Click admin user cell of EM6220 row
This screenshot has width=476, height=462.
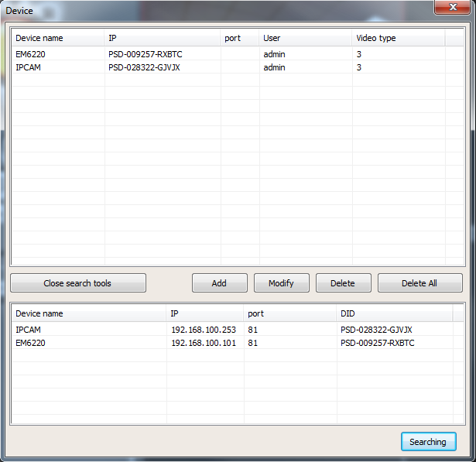point(274,54)
